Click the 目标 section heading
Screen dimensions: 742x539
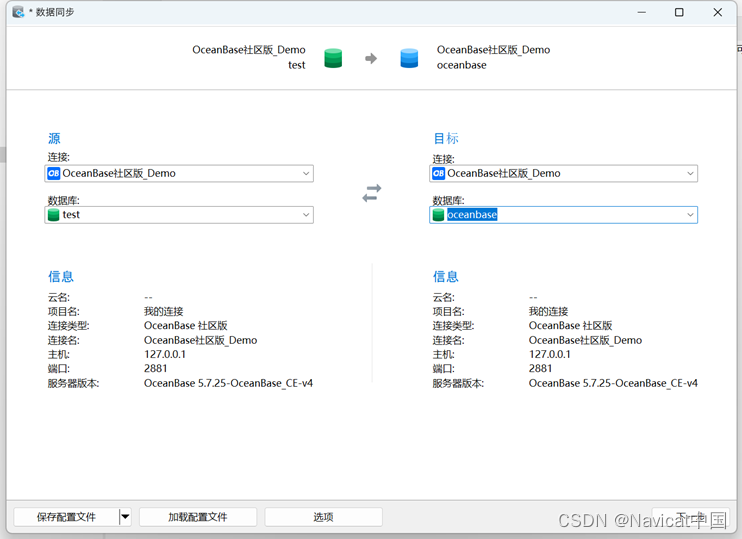coord(446,138)
